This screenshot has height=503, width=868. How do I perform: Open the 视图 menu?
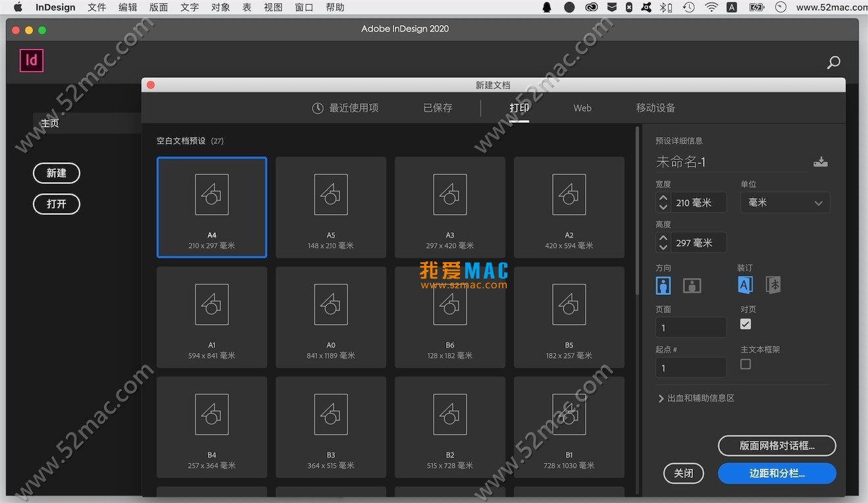tap(272, 7)
